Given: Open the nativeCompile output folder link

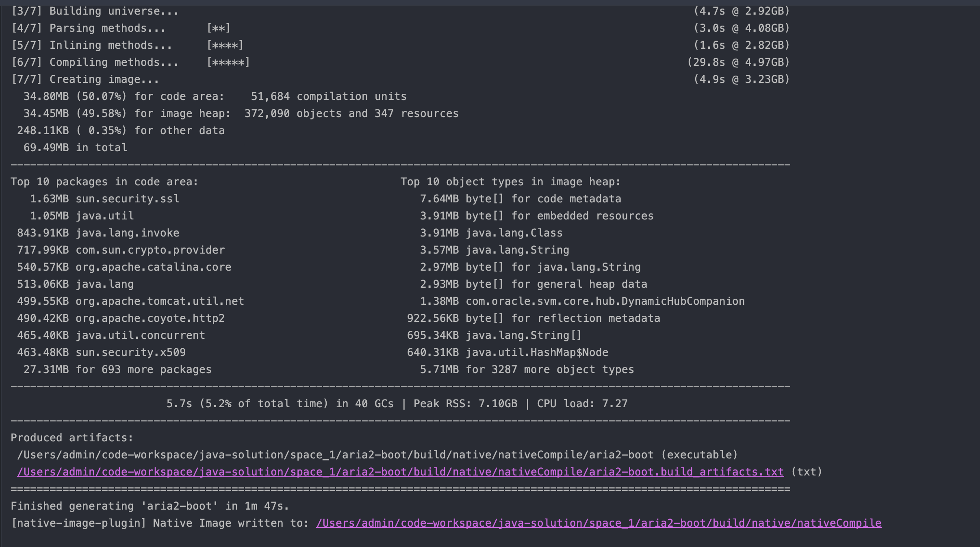Looking at the screenshot, I should pyautogui.click(x=598, y=523).
